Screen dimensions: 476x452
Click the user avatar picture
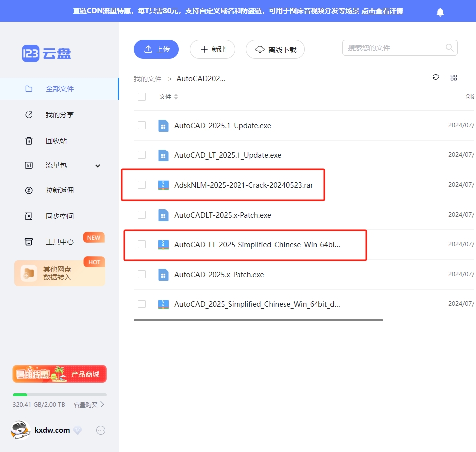point(20,430)
